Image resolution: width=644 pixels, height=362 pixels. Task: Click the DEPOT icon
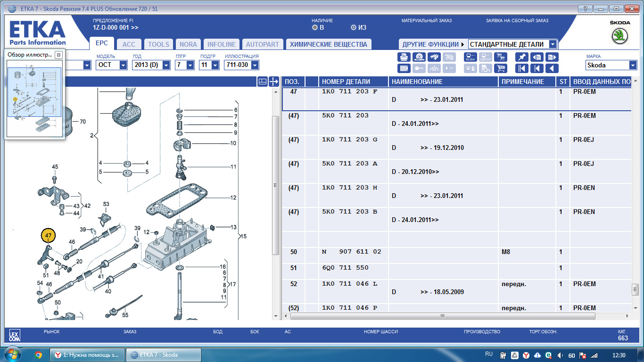point(485,57)
